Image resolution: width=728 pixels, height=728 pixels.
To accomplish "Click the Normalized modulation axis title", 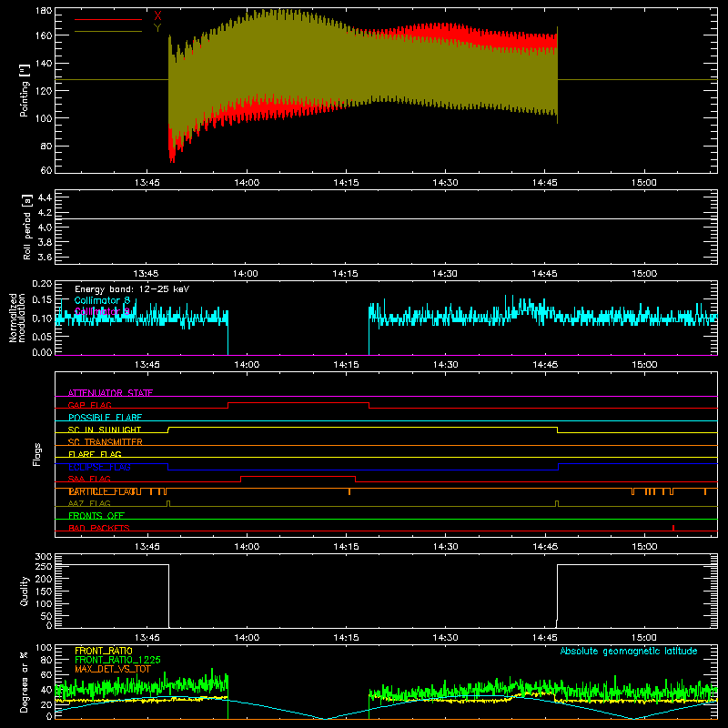I will click(x=17, y=318).
